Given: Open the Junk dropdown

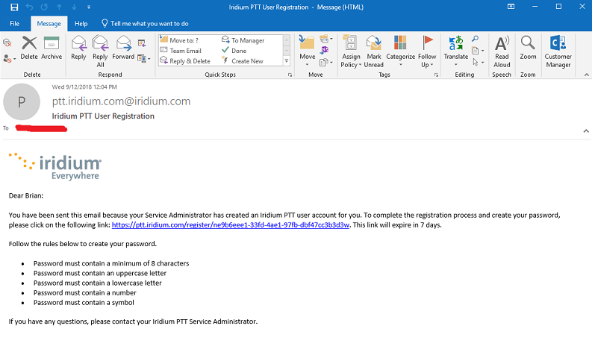Looking at the screenshot, I should pos(9,58).
